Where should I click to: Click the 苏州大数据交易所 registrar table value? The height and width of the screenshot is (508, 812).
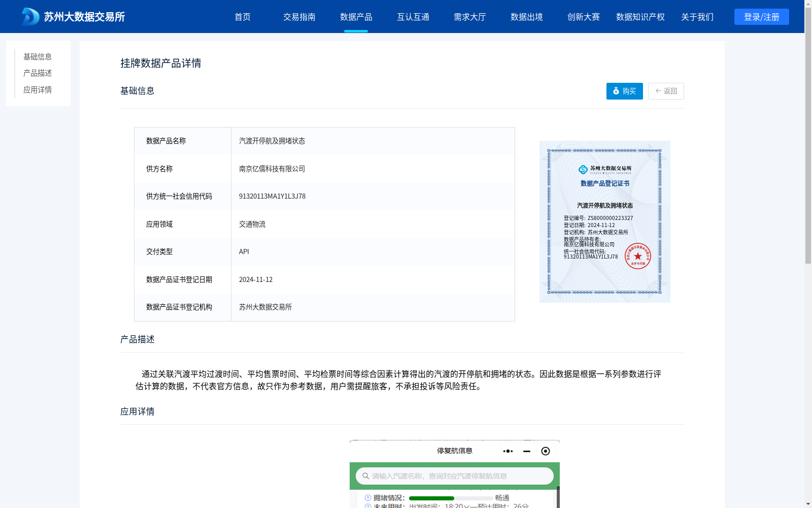(x=265, y=307)
